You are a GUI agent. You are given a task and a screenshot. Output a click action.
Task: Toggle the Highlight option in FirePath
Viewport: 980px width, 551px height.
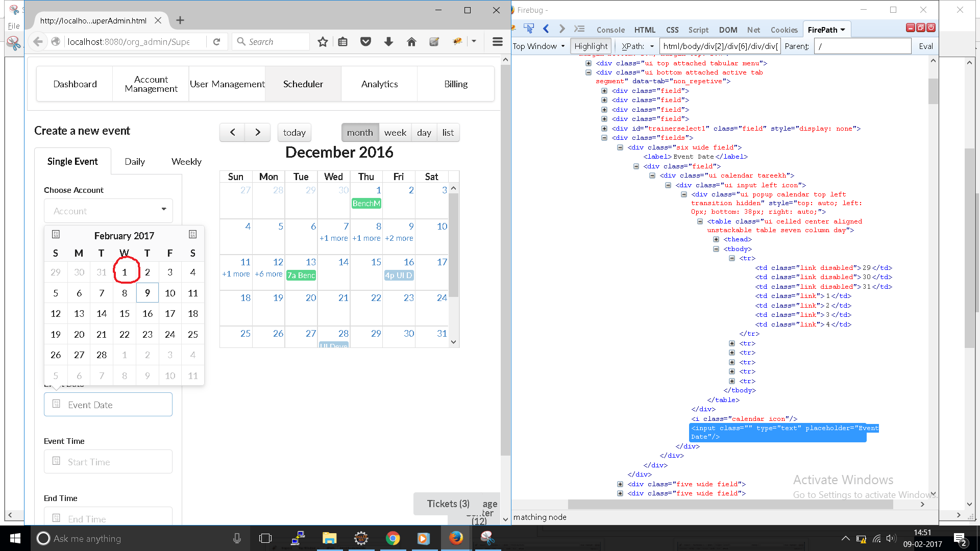click(591, 46)
